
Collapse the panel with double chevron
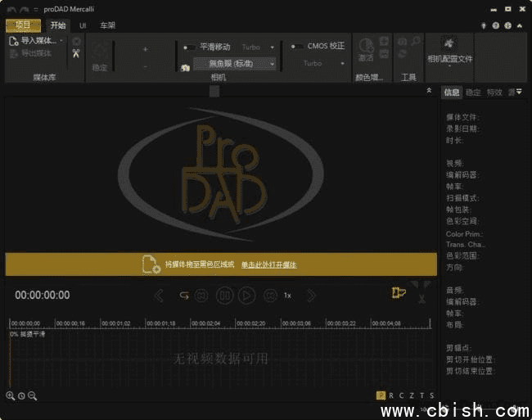point(429,91)
